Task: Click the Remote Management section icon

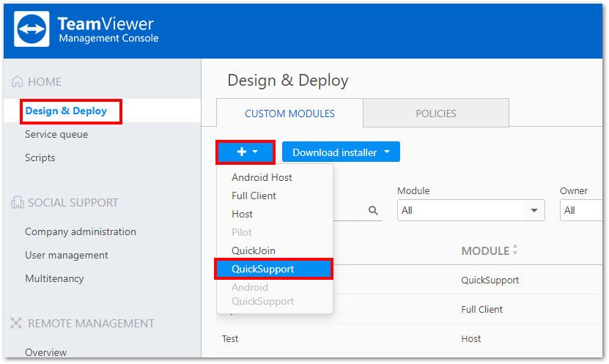Action: tap(18, 324)
